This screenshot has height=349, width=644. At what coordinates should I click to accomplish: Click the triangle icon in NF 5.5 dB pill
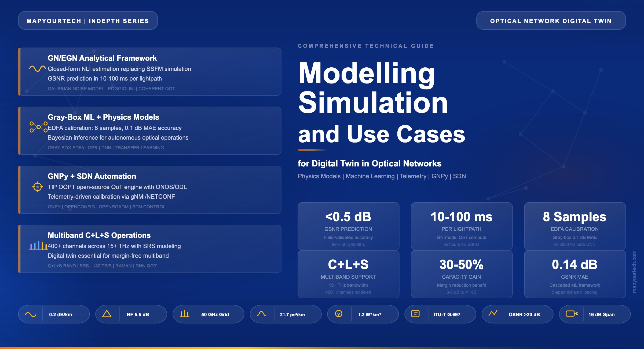107,314
